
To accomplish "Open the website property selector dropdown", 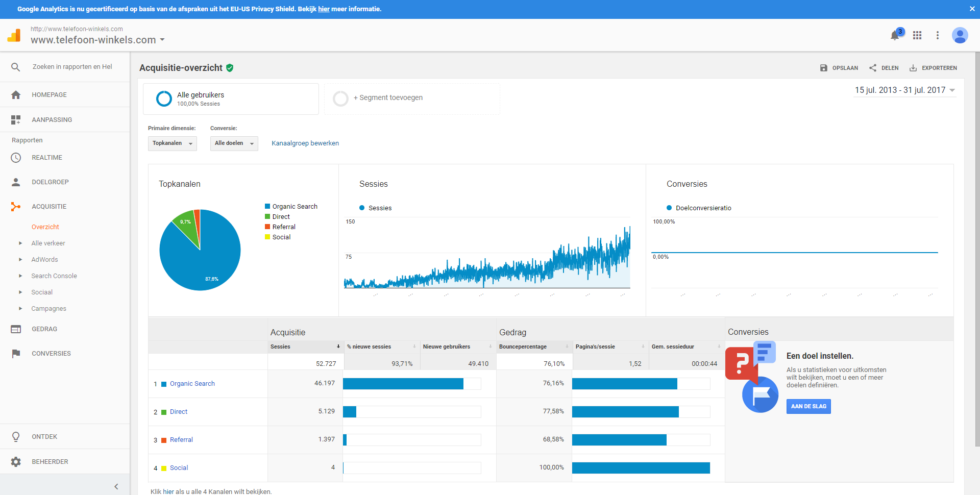I will (x=97, y=40).
